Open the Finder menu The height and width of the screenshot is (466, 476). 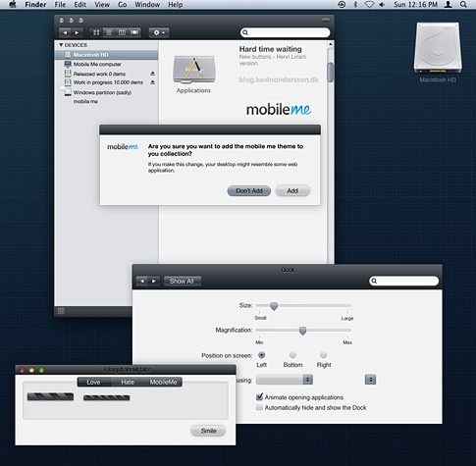pos(35,5)
